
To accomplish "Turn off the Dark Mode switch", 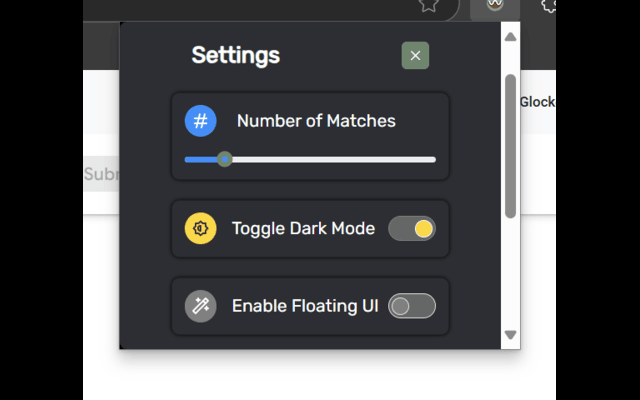I will coord(412,229).
